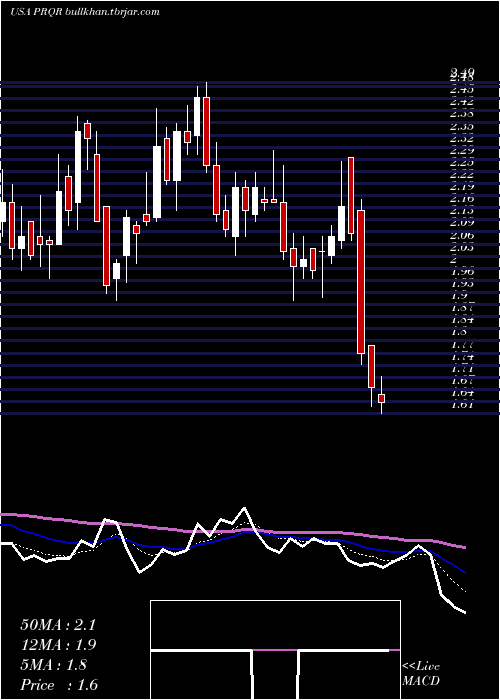Viewport: 500px width, 700px height.
Task: Click the <<Live MACD label
Action: pyautogui.click(x=421, y=674)
